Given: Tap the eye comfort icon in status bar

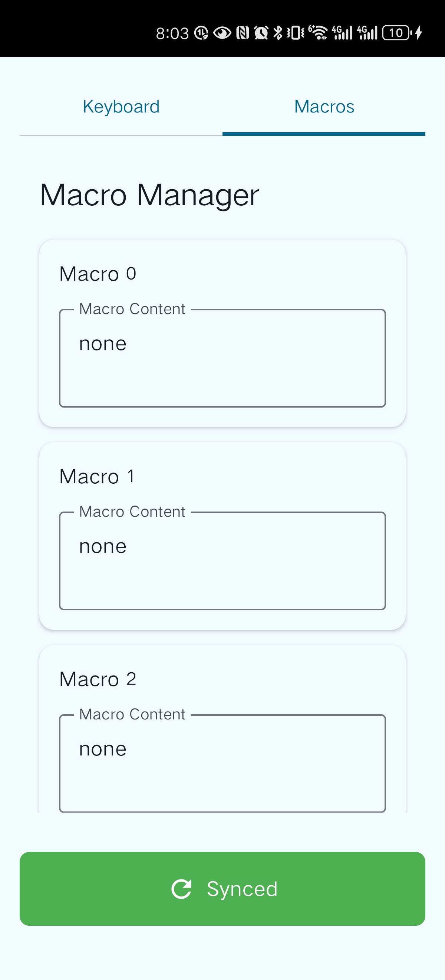Looking at the screenshot, I should 222,33.
